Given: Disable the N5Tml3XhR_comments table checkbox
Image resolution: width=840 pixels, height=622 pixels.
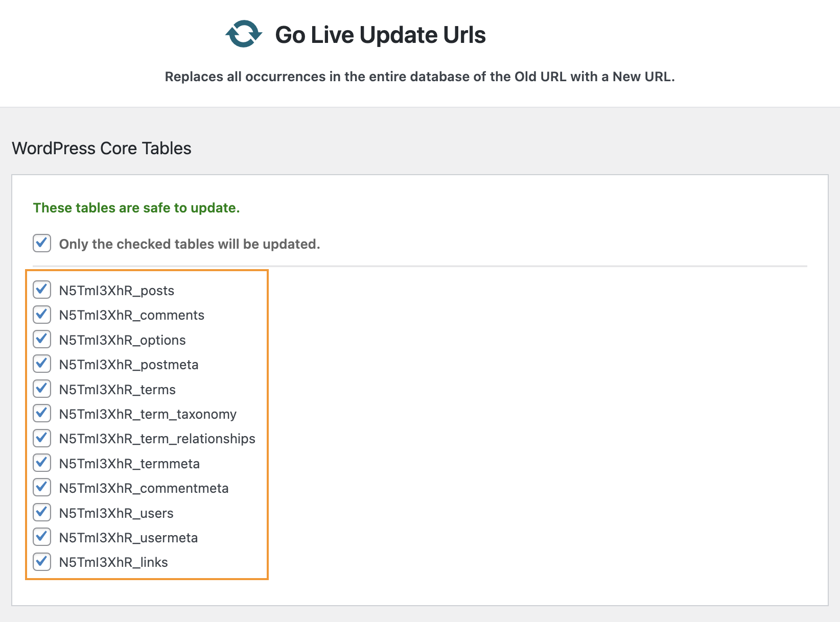Looking at the screenshot, I should [x=42, y=315].
